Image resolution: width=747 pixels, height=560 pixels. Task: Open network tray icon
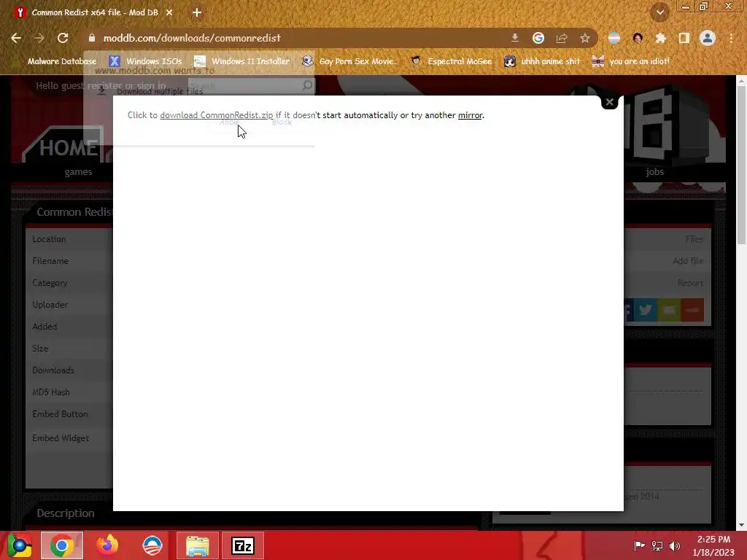[x=657, y=545]
